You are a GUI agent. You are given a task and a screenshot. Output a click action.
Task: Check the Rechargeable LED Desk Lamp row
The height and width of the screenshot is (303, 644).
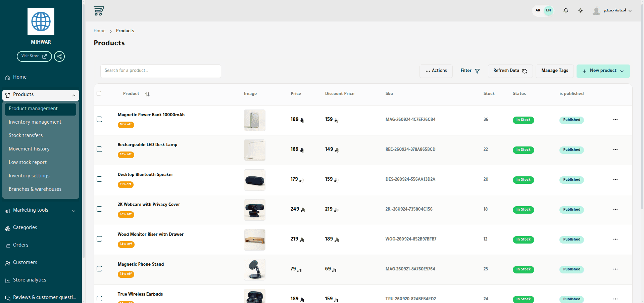point(99,149)
